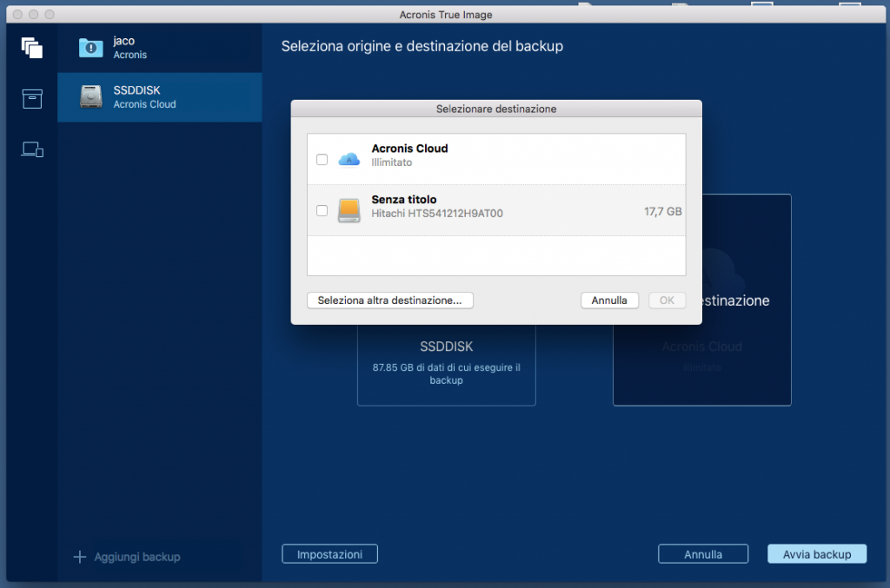The height and width of the screenshot is (588, 890).
Task: Click the orange Senza titolo drive icon
Action: pos(349,210)
